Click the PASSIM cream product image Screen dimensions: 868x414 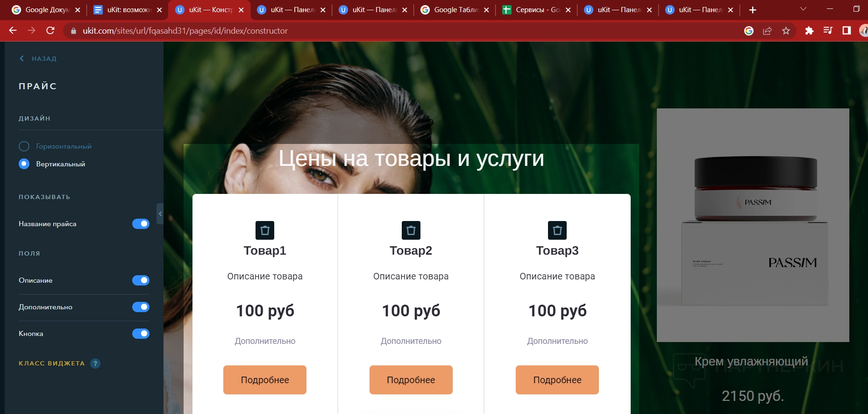(753, 225)
